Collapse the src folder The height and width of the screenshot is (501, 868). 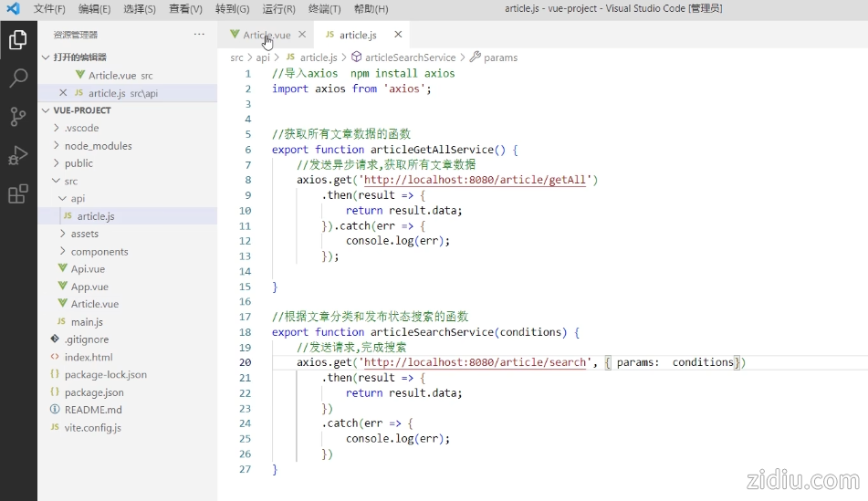tap(71, 181)
